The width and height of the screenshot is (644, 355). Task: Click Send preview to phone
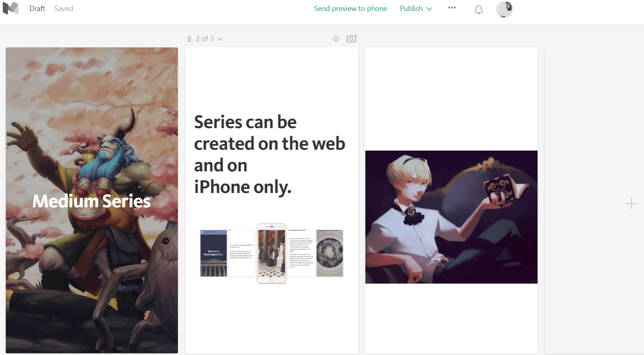tap(350, 9)
